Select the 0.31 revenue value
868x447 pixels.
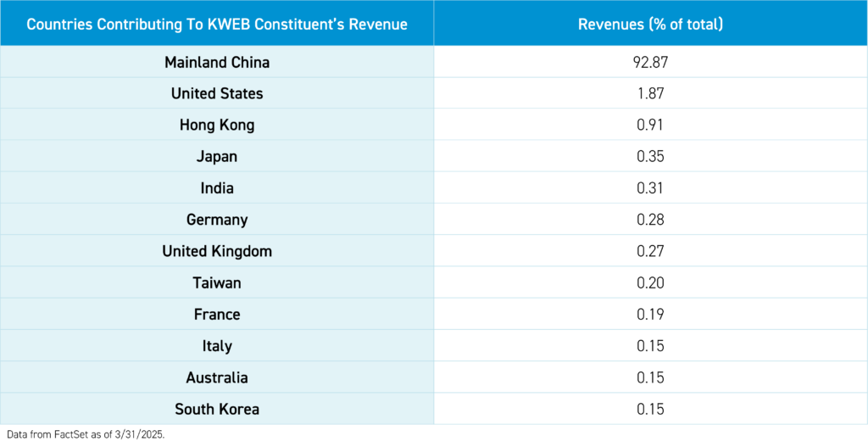pos(650,188)
